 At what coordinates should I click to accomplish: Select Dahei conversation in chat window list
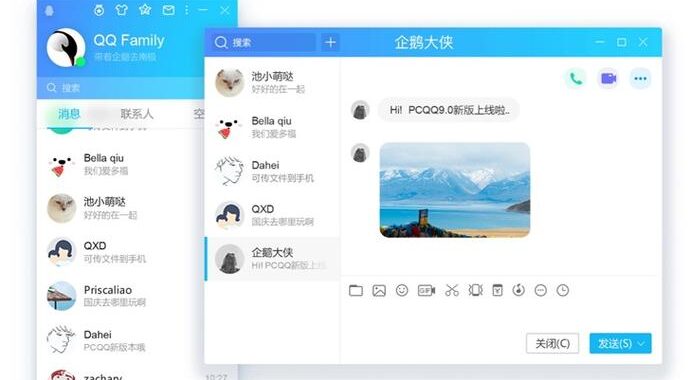pyautogui.click(x=272, y=171)
